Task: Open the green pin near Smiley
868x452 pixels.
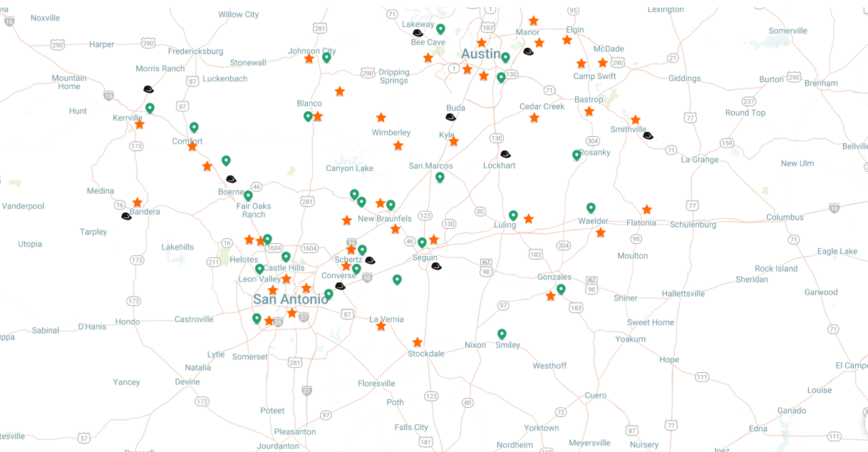Action: (x=502, y=334)
